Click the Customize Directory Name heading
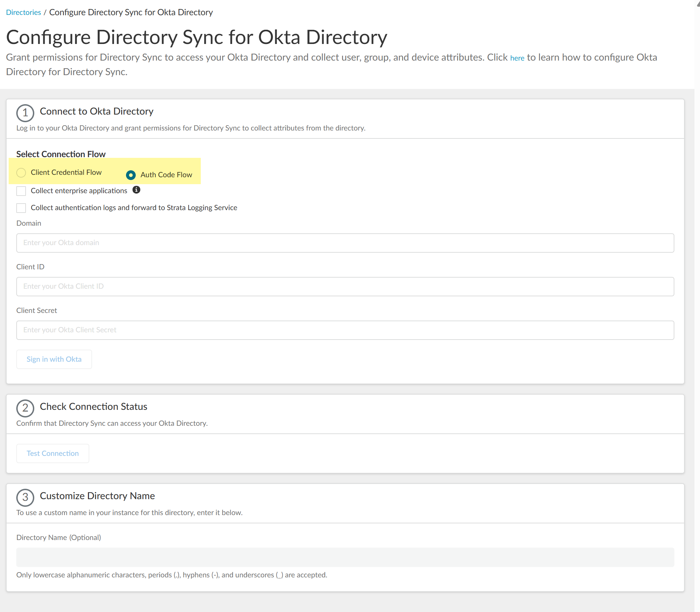700x612 pixels. pos(97,496)
